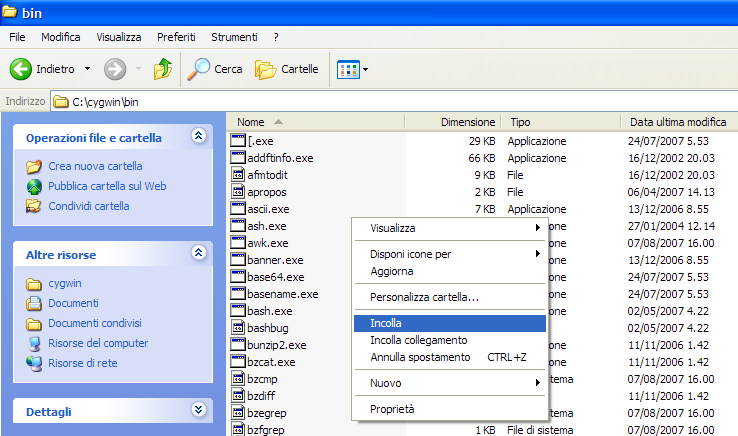This screenshot has height=436, width=738.
Task: Open the Documenti link
Action: tap(73, 303)
